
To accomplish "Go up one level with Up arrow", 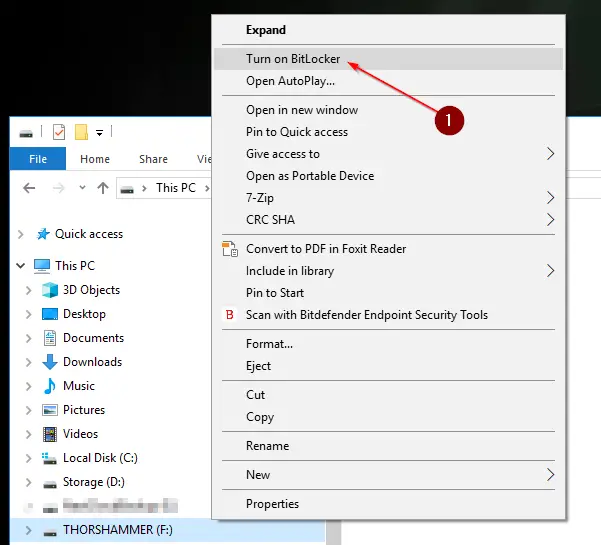I will click(103, 188).
